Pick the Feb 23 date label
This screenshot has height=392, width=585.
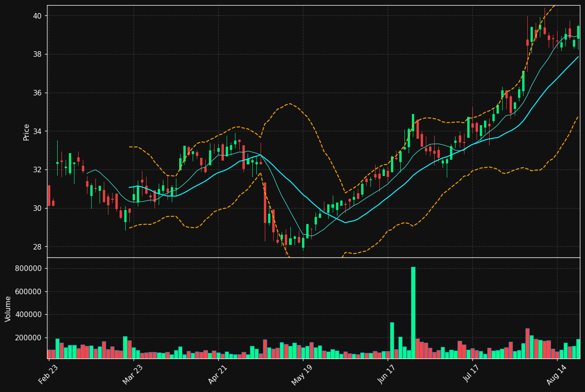tap(48, 374)
